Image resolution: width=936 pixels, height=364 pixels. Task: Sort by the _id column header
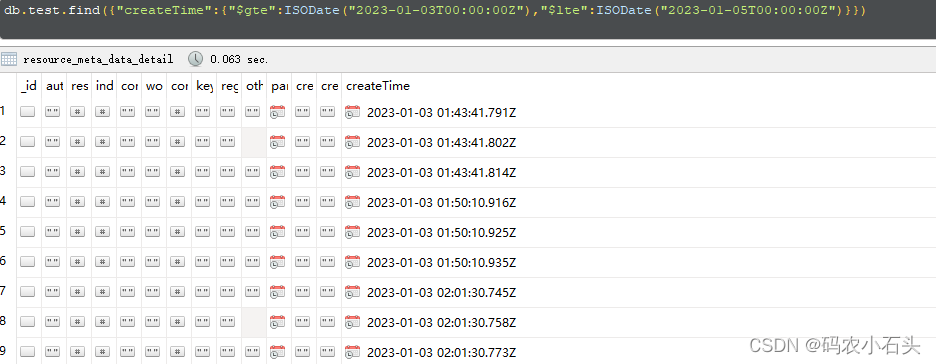click(29, 86)
